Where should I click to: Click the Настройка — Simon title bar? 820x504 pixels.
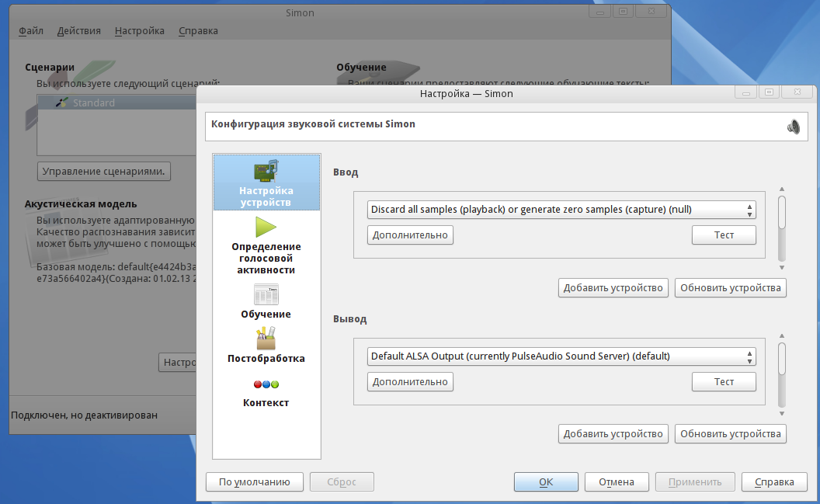pos(466,94)
